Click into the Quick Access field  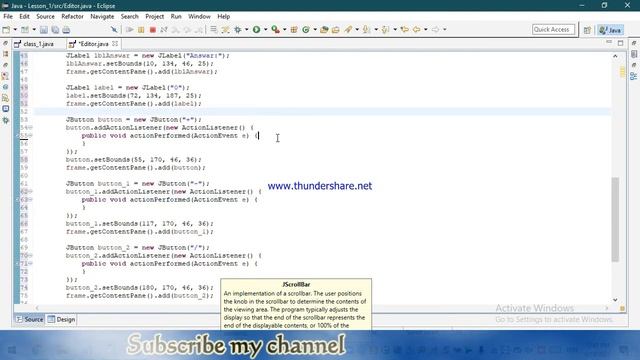553,30
